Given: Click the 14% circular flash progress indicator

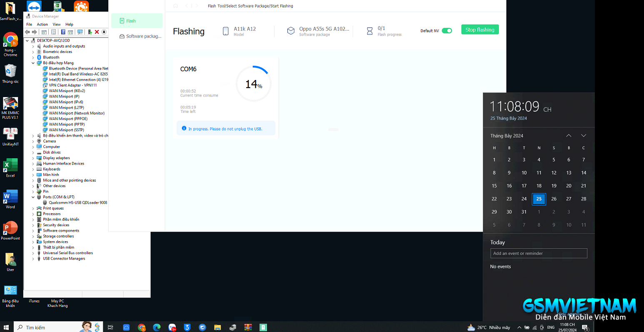Looking at the screenshot, I should (x=254, y=84).
